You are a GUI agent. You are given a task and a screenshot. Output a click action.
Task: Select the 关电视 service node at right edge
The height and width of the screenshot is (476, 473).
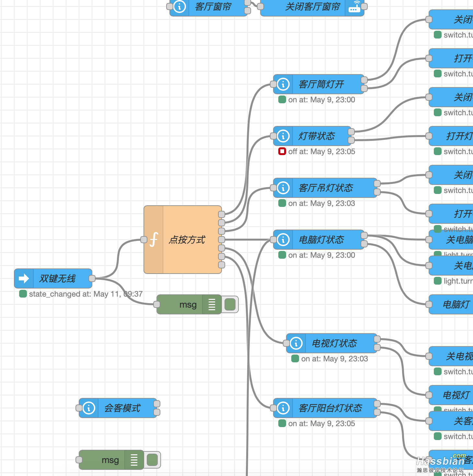451,356
